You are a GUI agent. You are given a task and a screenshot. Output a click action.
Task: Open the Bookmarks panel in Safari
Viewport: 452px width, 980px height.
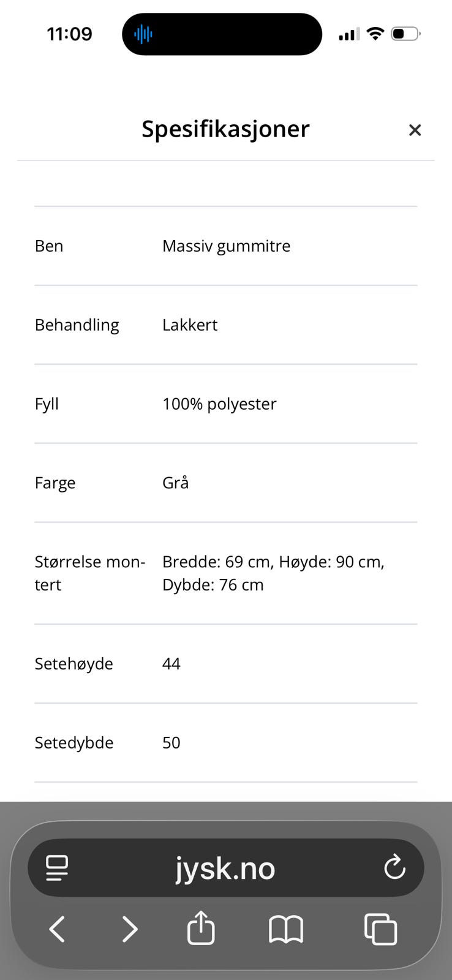286,929
